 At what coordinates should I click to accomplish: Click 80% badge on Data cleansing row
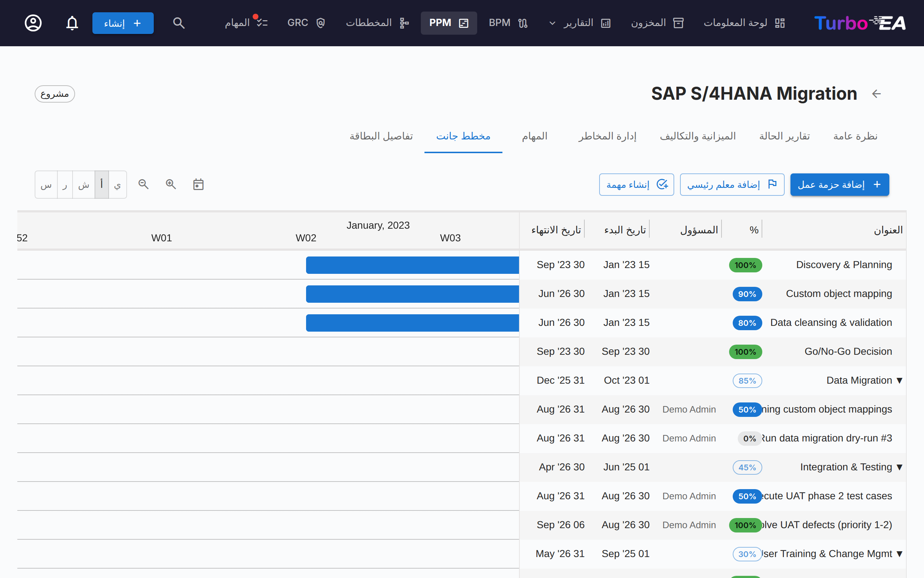click(747, 323)
